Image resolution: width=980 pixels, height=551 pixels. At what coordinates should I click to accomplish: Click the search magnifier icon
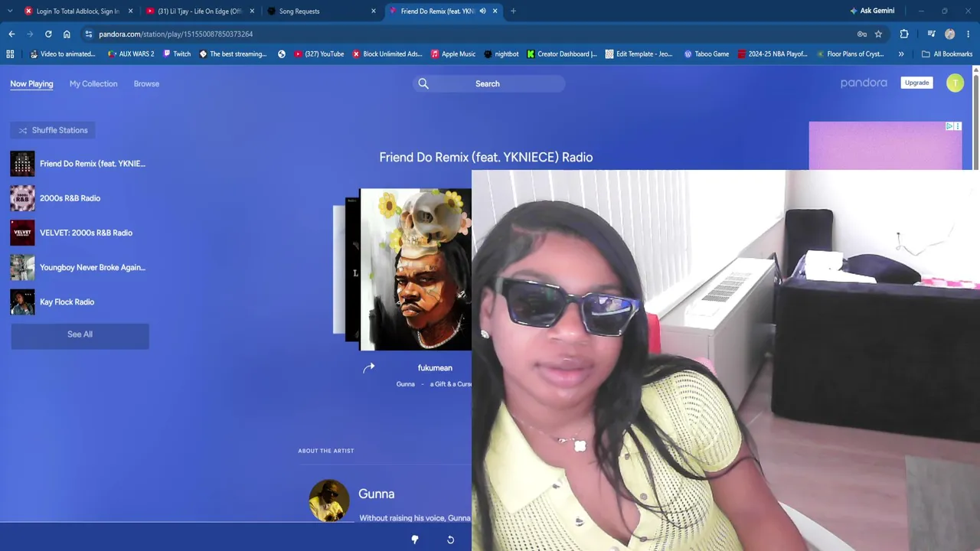click(x=423, y=83)
